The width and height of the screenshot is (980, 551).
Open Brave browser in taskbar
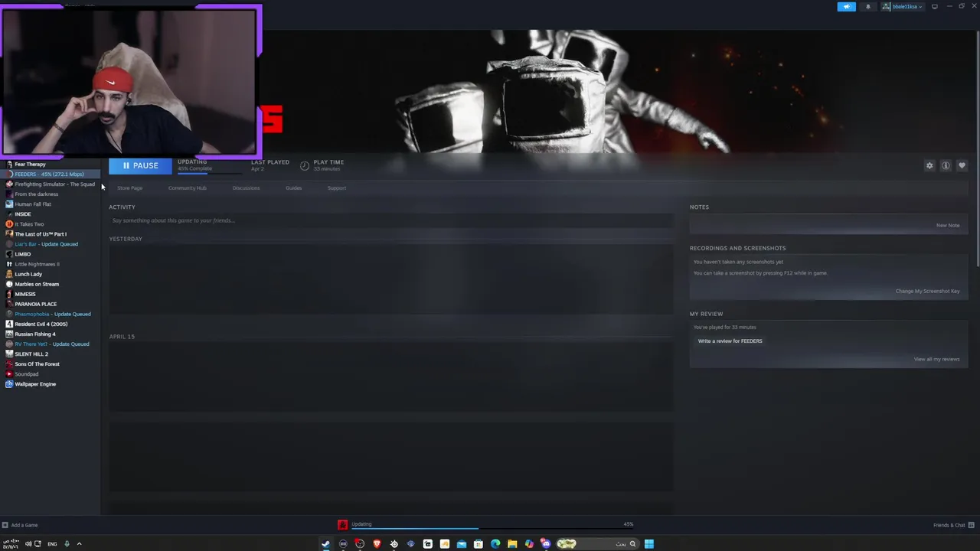pyautogui.click(x=377, y=543)
